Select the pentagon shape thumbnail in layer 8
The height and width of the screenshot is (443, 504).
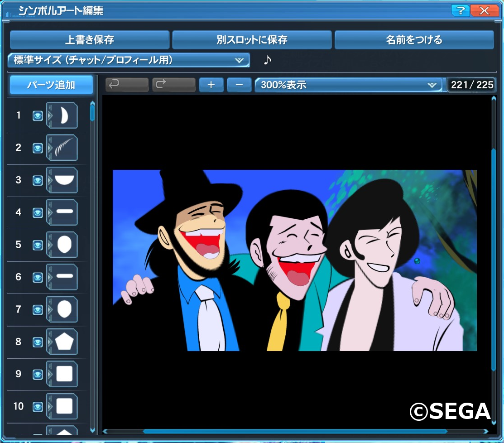pos(65,342)
